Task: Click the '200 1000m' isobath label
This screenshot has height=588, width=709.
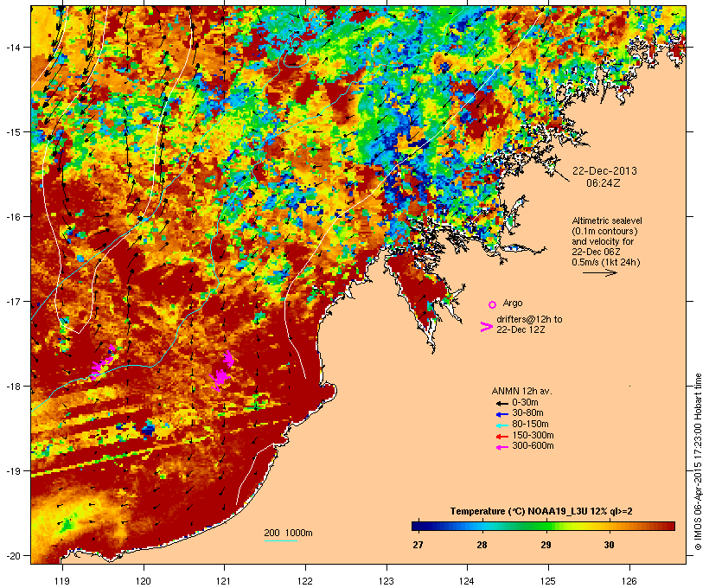Action: 288,533
